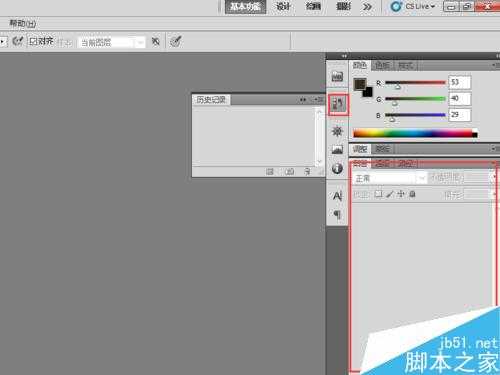
Task: Switch to the 摄影 workspace
Action: click(x=343, y=6)
